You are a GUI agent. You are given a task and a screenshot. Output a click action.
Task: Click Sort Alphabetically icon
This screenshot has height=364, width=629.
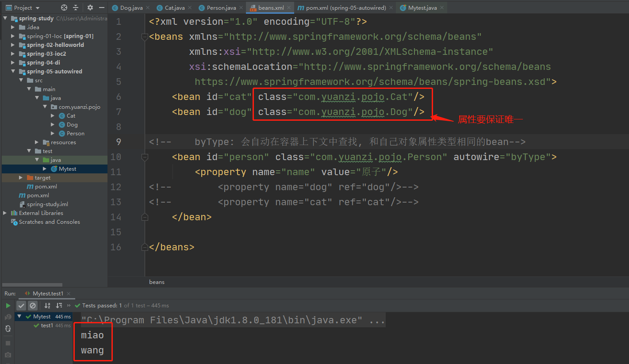[x=48, y=306]
